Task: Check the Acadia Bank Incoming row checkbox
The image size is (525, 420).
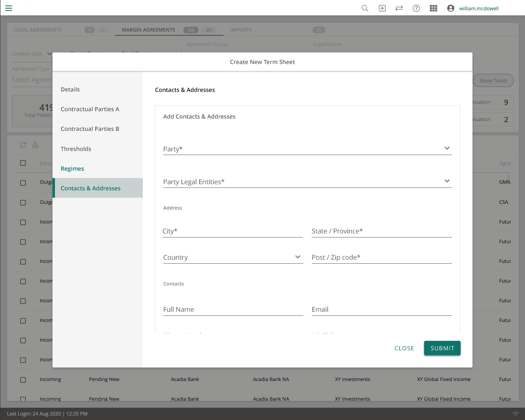Action: pos(23,380)
